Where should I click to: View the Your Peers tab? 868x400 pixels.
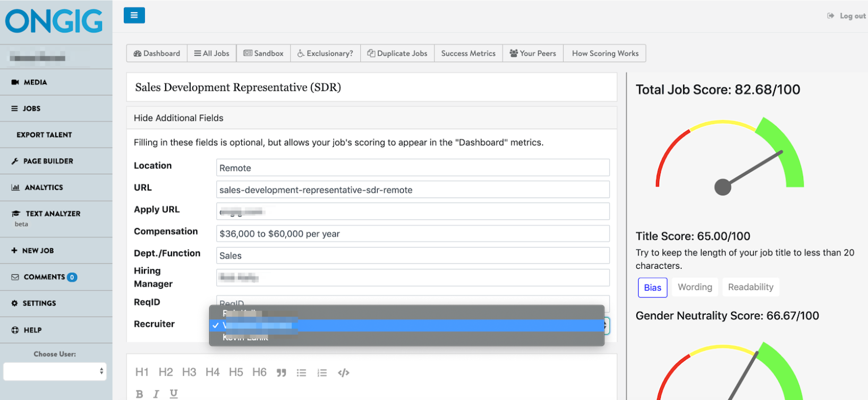coord(533,53)
